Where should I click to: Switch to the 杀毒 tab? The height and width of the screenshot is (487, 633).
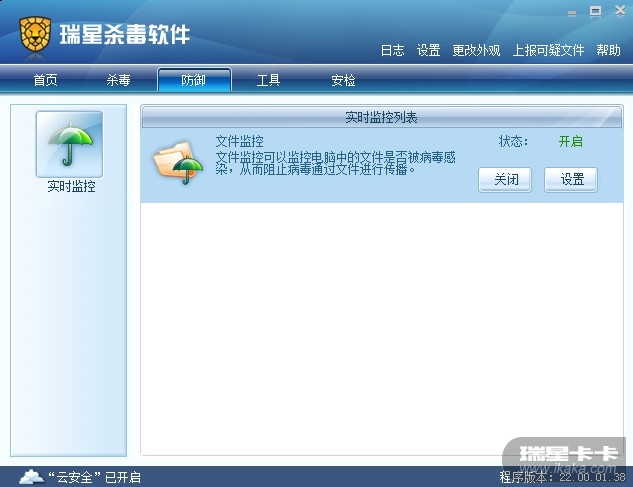118,80
